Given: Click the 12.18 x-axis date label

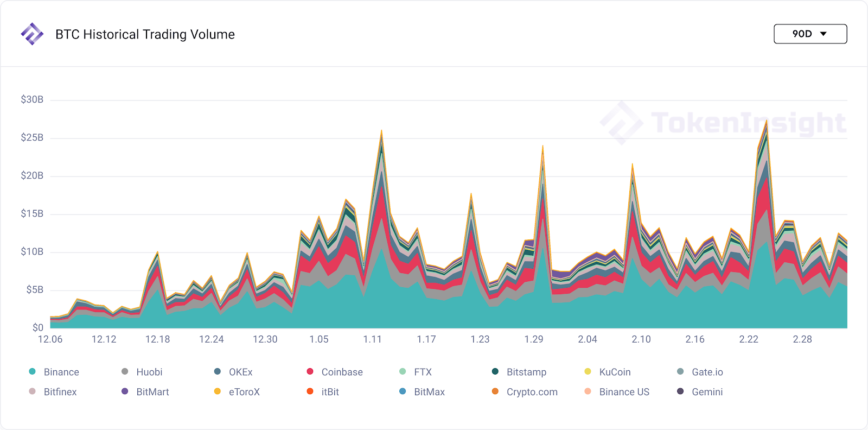Looking at the screenshot, I should (158, 339).
